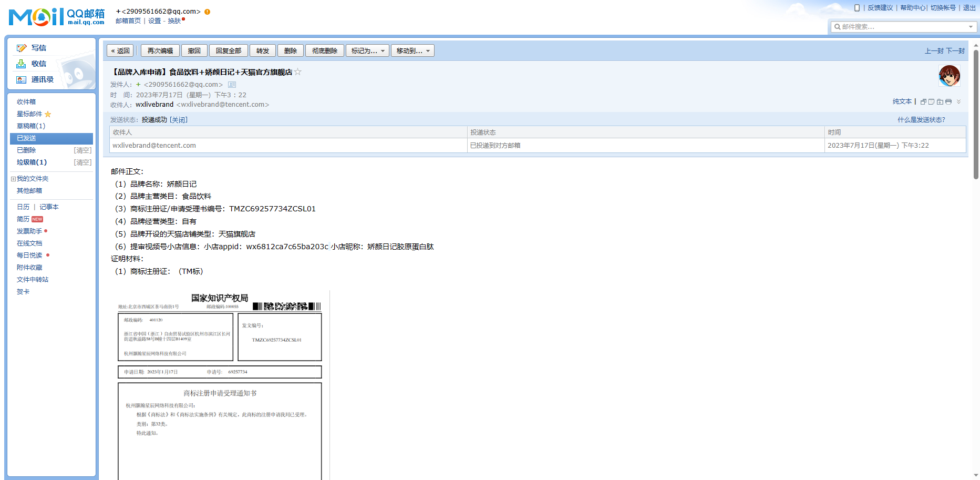Go to previous email 上一封
This screenshot has height=480, width=980.
pos(934,51)
